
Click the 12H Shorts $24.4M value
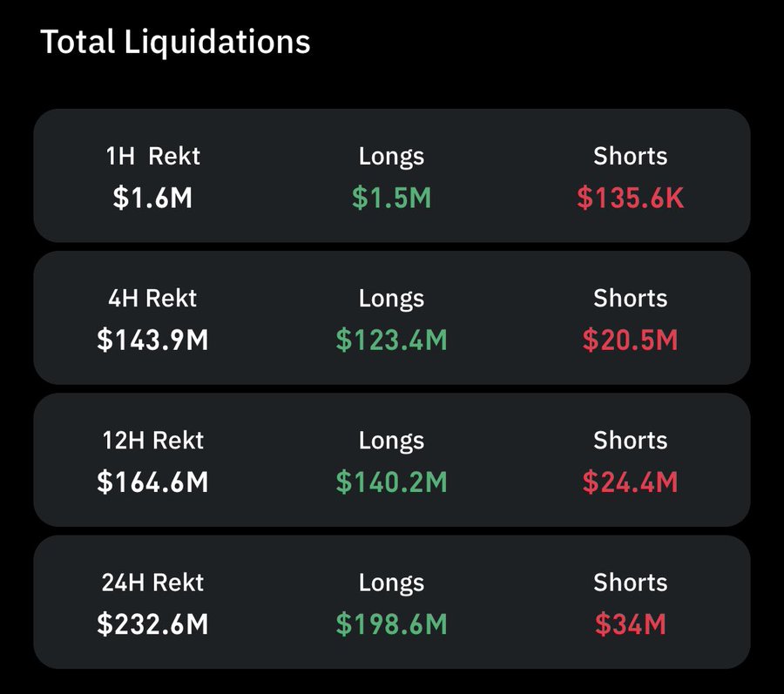(630, 482)
